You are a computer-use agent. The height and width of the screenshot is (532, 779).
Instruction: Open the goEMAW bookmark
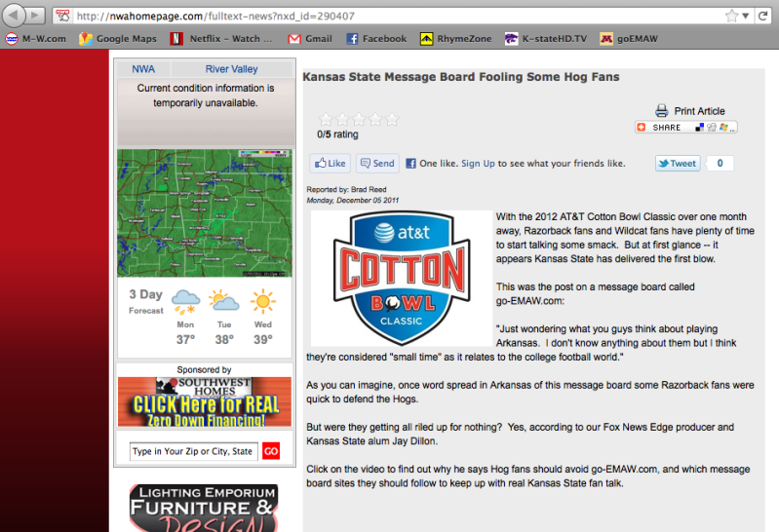629,39
